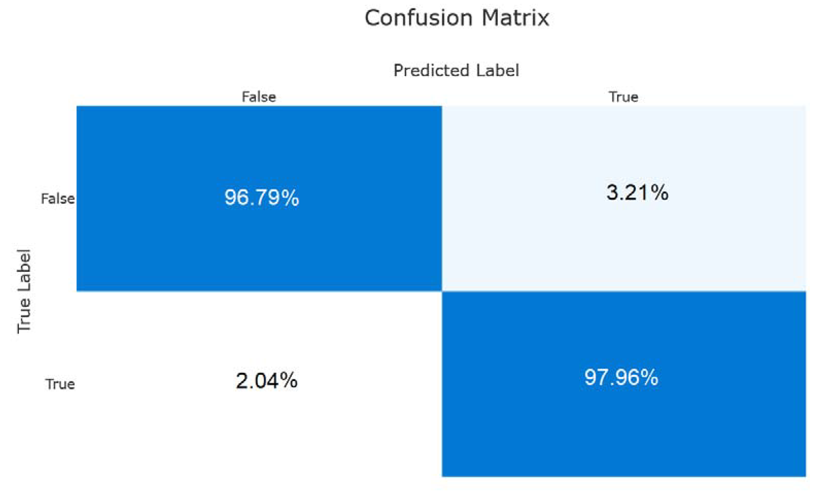Click the "Confusion Matrix" chart title
Viewport: 828px width, 504px height.
(x=457, y=18)
